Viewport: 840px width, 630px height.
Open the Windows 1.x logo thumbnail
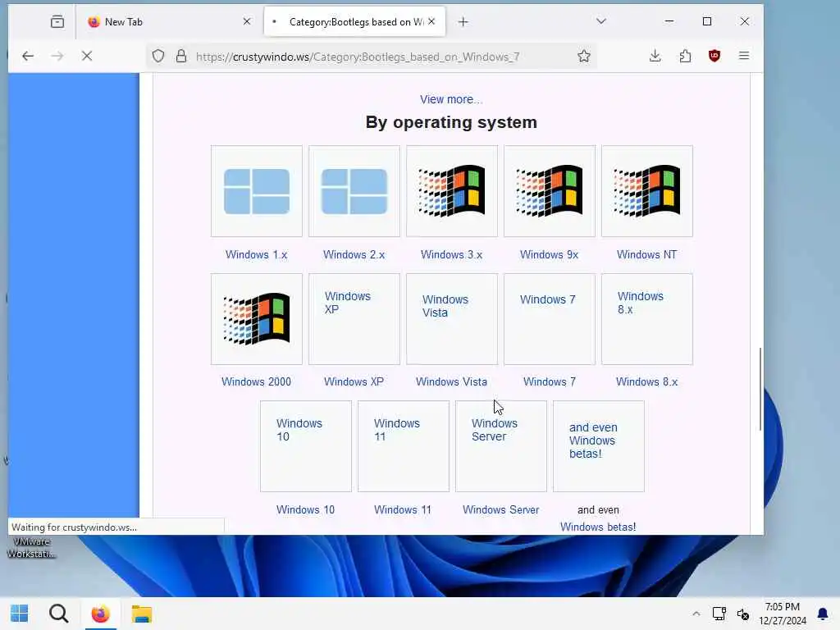257,191
